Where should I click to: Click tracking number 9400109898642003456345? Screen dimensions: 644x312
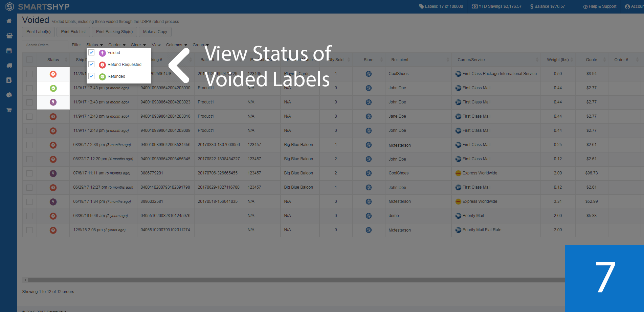pyautogui.click(x=165, y=159)
